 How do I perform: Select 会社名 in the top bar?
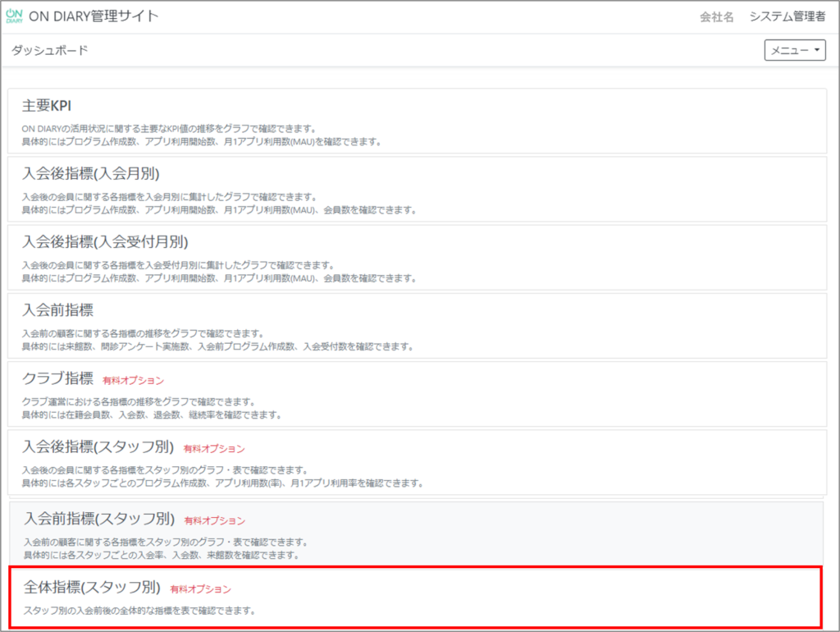click(716, 17)
